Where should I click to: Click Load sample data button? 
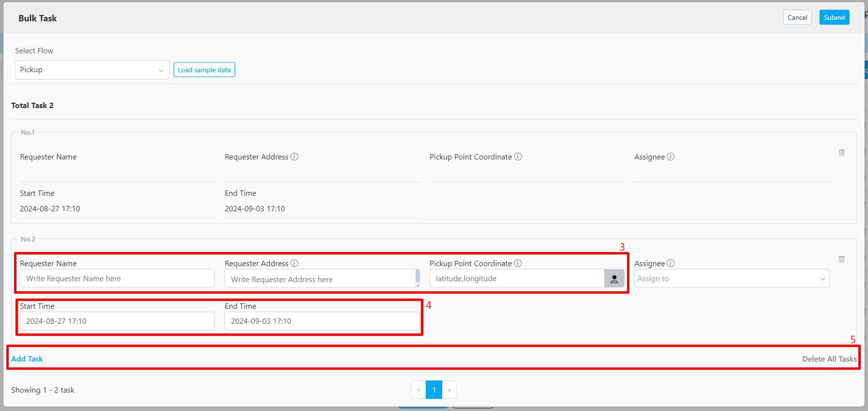tap(204, 70)
